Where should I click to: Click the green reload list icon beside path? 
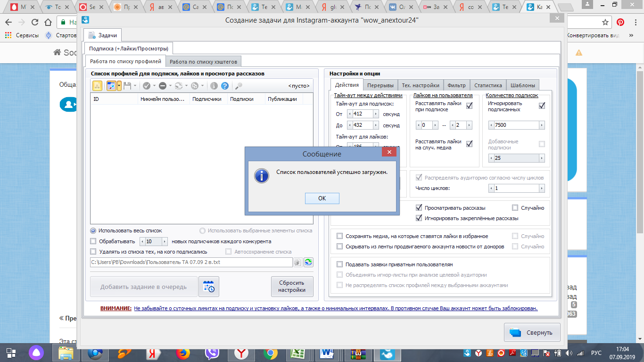(x=308, y=263)
